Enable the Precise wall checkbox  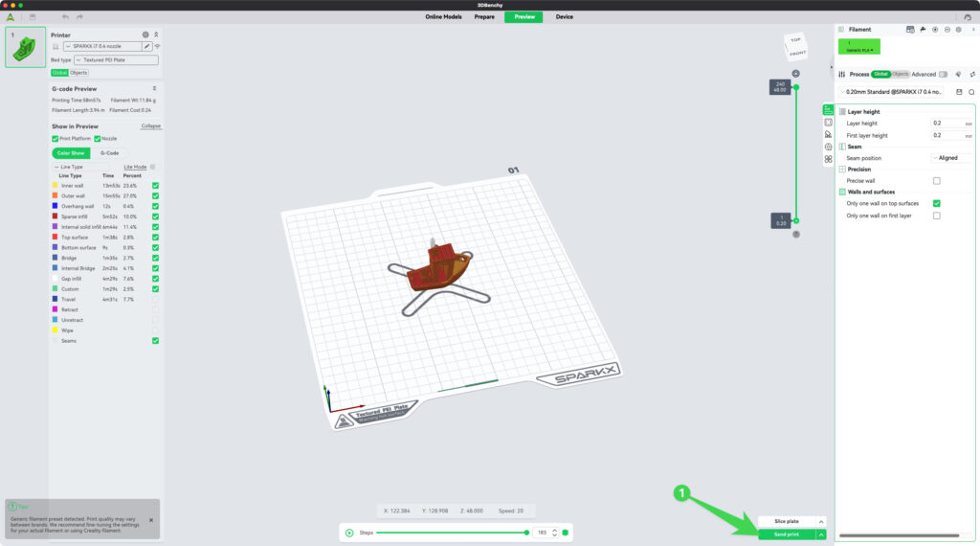[x=936, y=180]
